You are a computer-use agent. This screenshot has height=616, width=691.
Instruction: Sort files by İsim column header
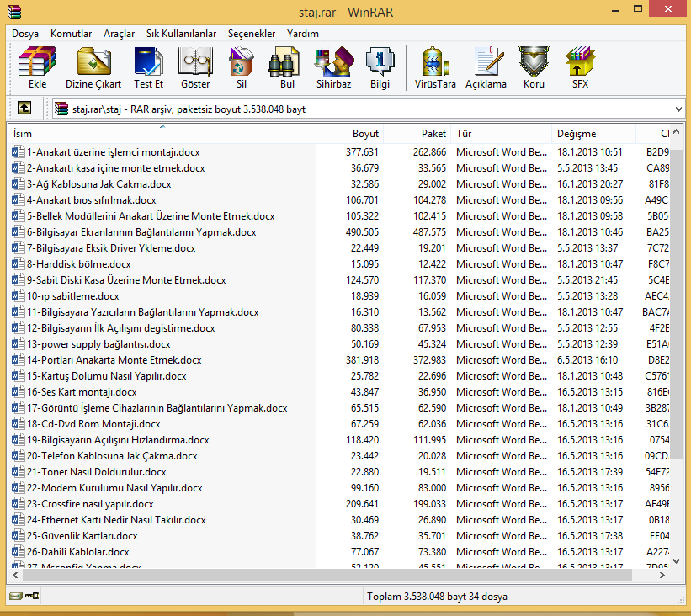coord(162,134)
